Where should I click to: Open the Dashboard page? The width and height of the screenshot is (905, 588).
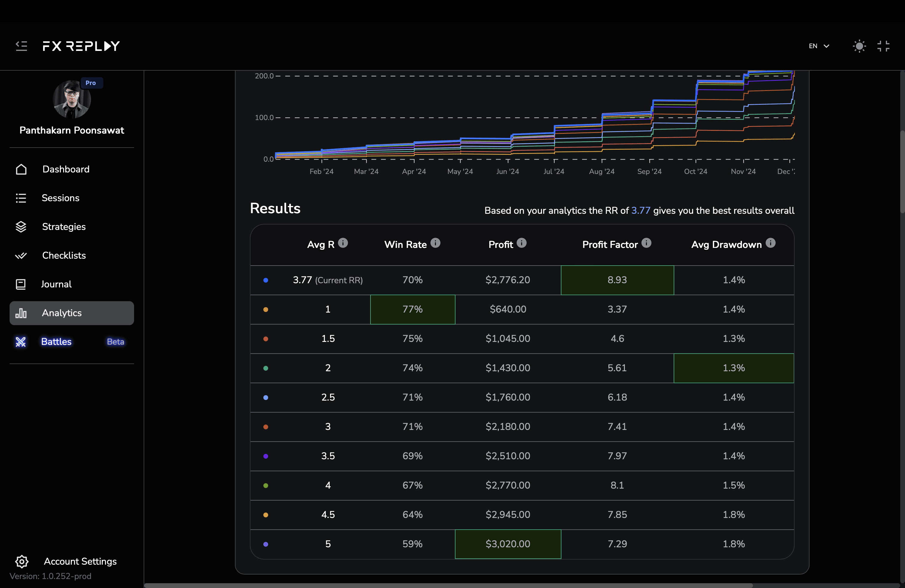pos(66,169)
